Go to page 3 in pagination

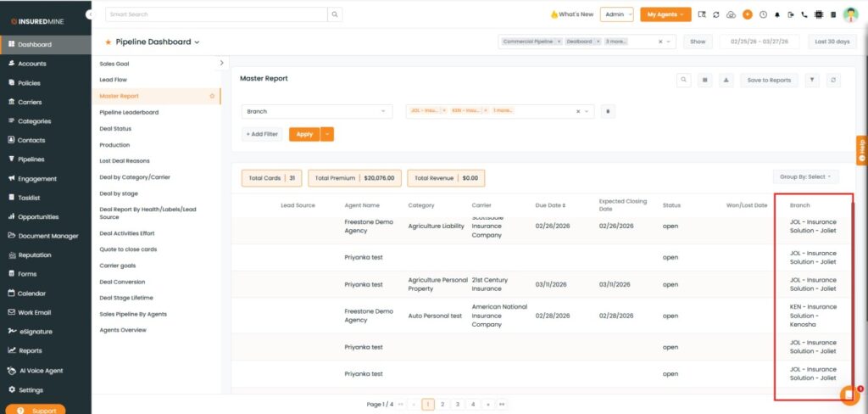(458, 405)
